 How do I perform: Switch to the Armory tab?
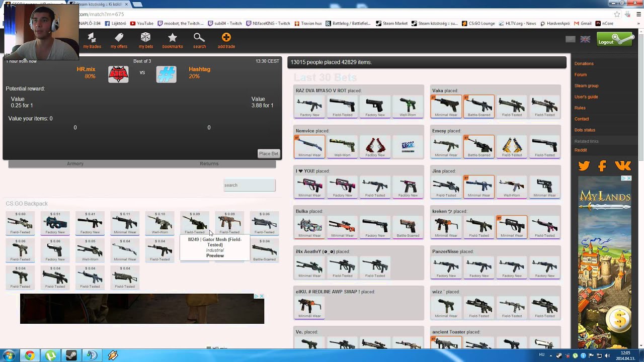coord(75,163)
